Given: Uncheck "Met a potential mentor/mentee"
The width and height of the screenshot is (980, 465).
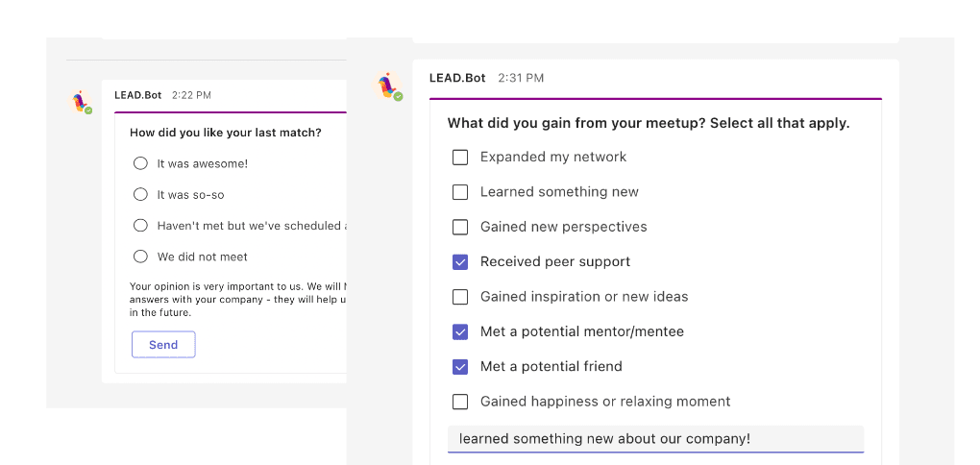Looking at the screenshot, I should (x=460, y=331).
